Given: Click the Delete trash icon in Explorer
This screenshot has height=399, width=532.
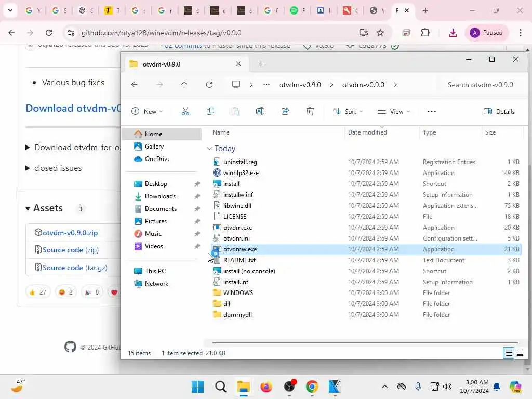Looking at the screenshot, I should click(x=310, y=111).
